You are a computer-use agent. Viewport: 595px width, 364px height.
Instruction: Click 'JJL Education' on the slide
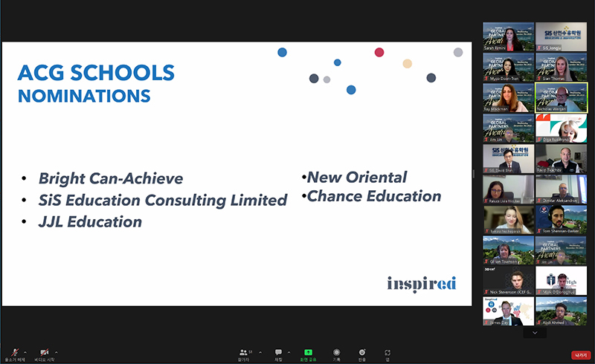coord(90,222)
